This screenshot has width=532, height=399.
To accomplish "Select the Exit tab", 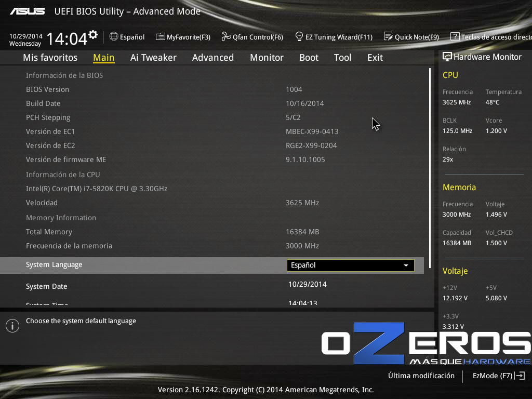I will tap(375, 58).
